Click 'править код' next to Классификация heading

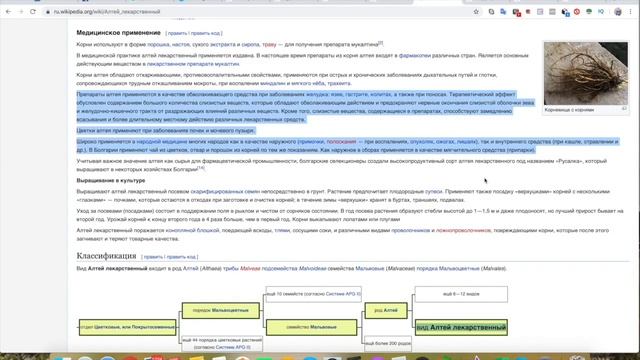click(x=181, y=257)
